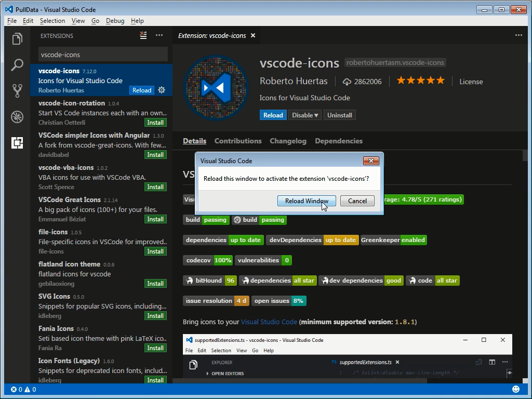Switch to the Changelog tab
Image resolution: width=532 pixels, height=399 pixels.
pyautogui.click(x=288, y=141)
